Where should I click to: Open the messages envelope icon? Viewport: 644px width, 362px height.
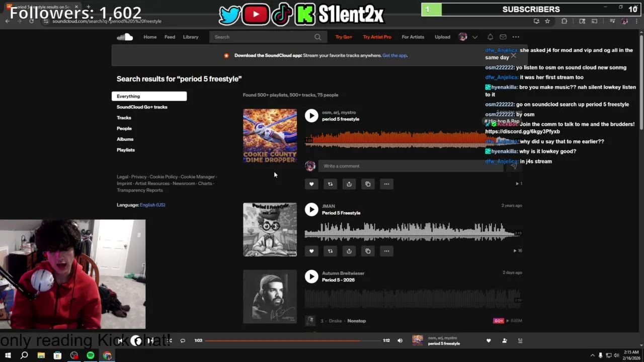(x=503, y=37)
